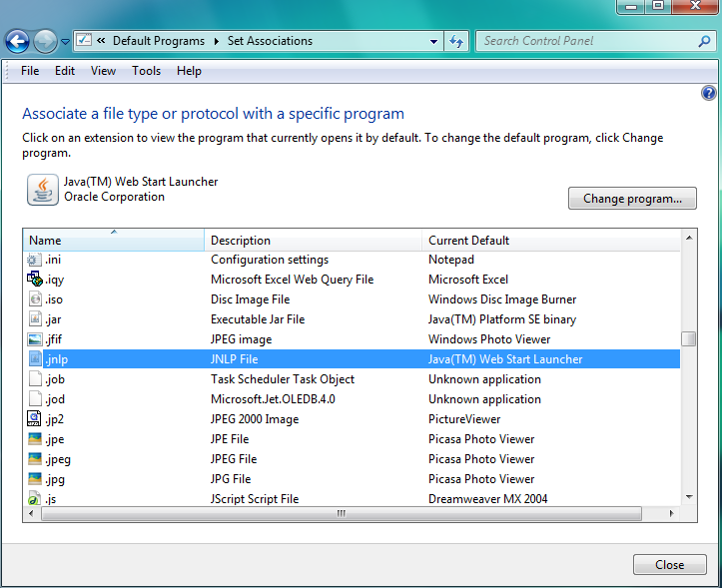Image resolution: width=722 pixels, height=588 pixels.
Task: Open the Edit menu
Action: 65,71
